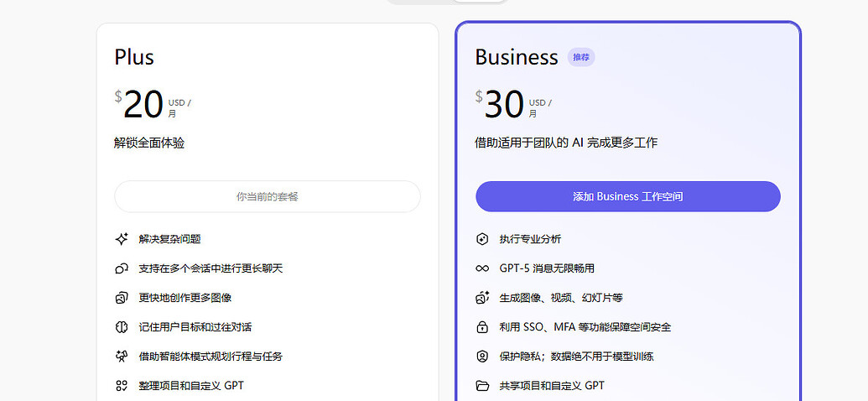This screenshot has width=868, height=401.
Task: Click the sparkle icon beside 解决复杂问题
Action: click(122, 239)
